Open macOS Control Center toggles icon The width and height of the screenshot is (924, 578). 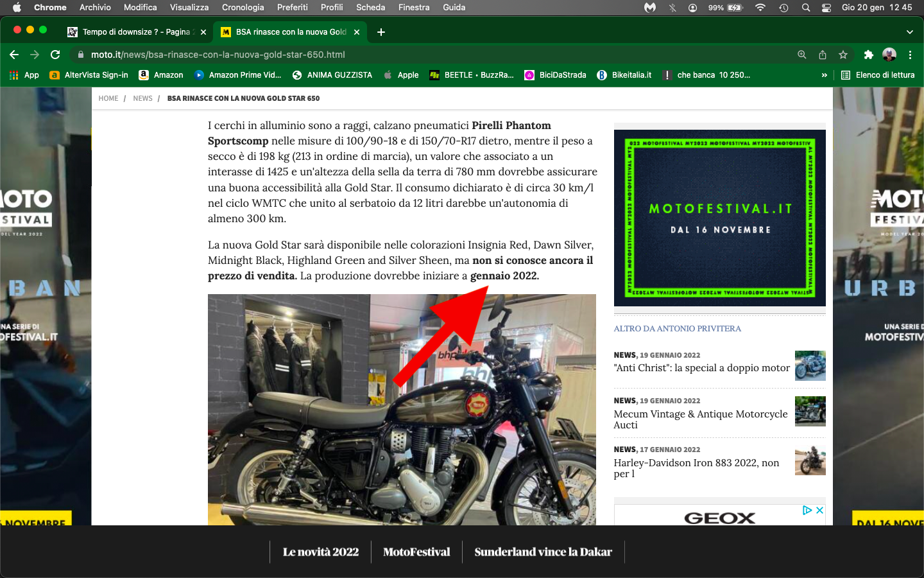[x=826, y=8]
